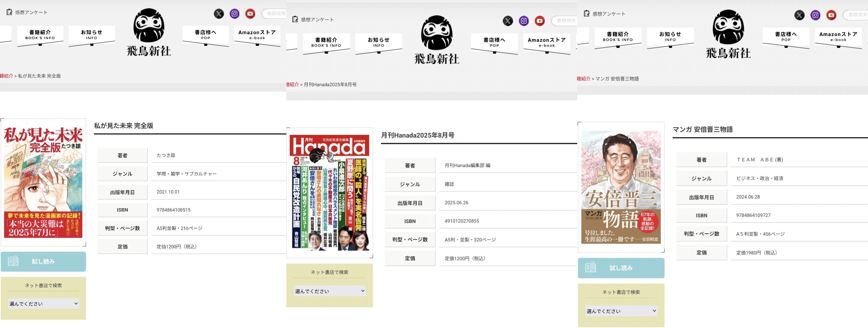Viewport: 868px width, 328px height.
Task: Focus book search field on left page
Action: [274, 14]
